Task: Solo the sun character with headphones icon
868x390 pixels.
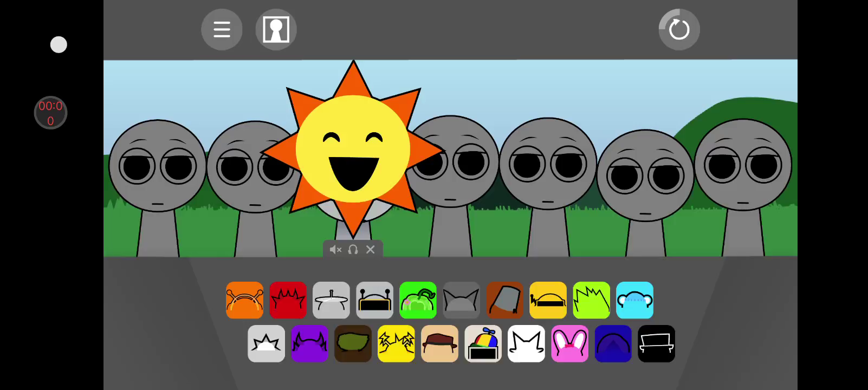Action: pyautogui.click(x=353, y=250)
